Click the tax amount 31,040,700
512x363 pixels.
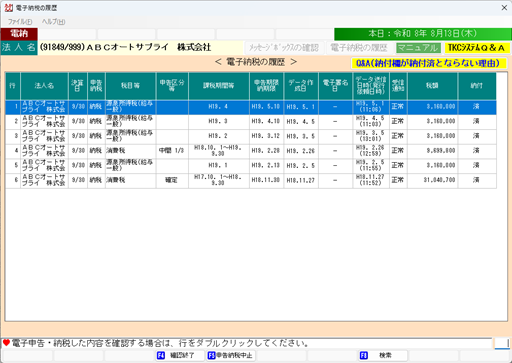pyautogui.click(x=432, y=180)
